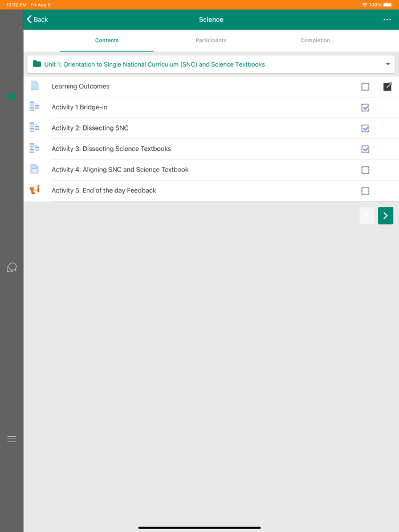This screenshot has width=399, height=532.
Task: Mark Activity 5 Feedback as complete
Action: 365,191
